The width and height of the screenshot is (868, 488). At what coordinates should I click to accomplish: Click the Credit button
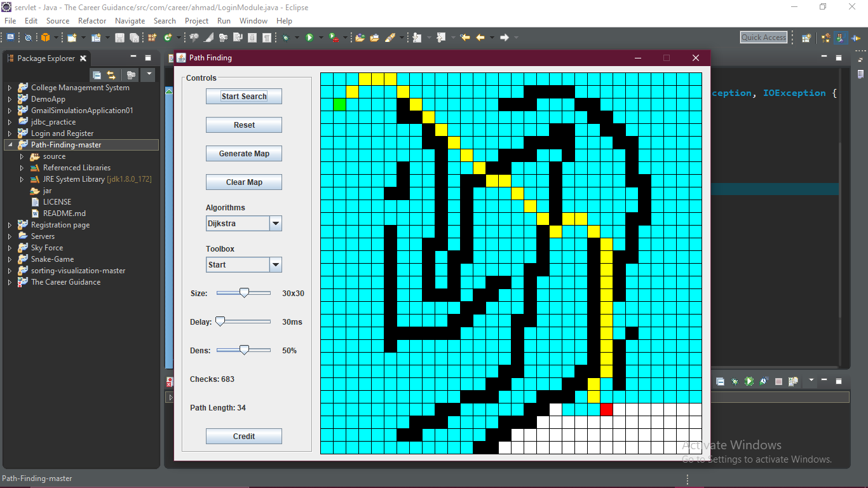[x=244, y=437]
